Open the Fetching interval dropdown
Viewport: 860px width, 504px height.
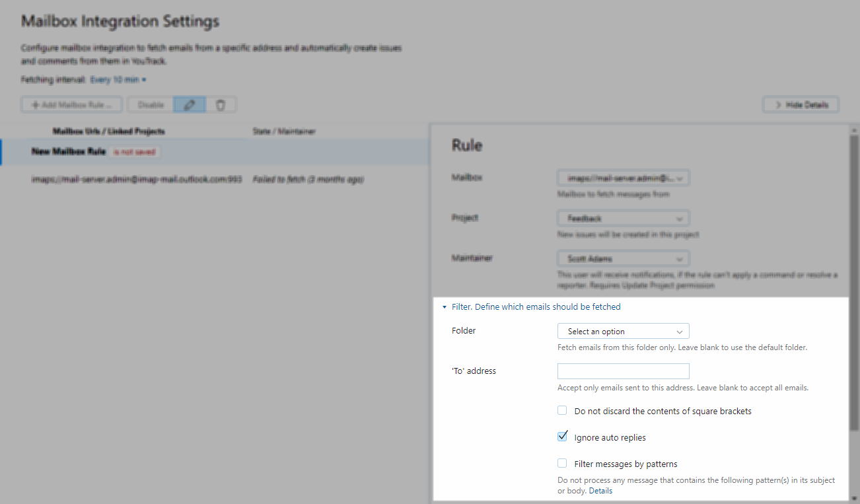coord(118,80)
